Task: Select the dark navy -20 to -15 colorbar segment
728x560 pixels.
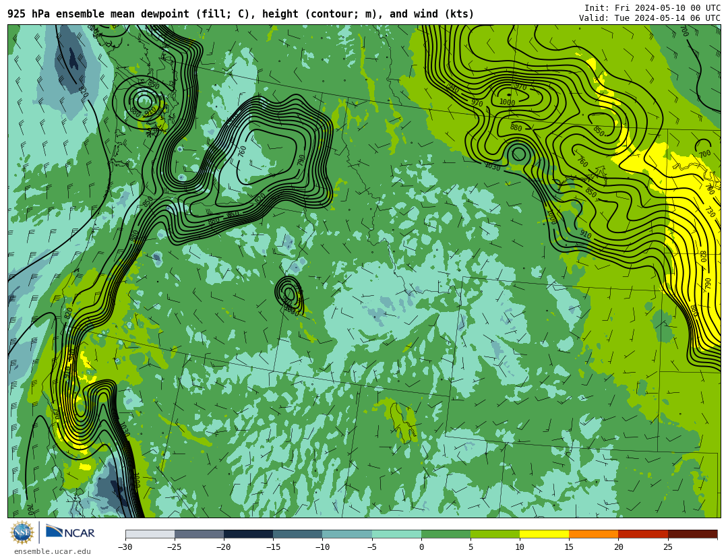Action: [x=248, y=534]
